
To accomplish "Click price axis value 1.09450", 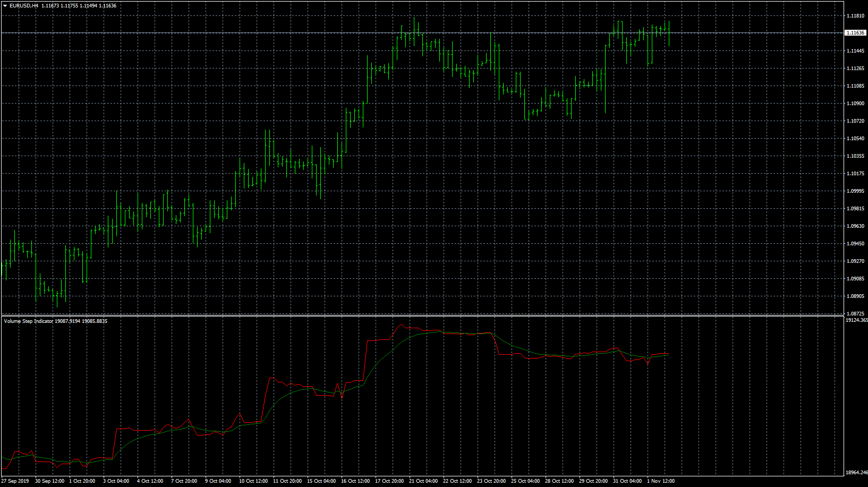I will [855, 244].
